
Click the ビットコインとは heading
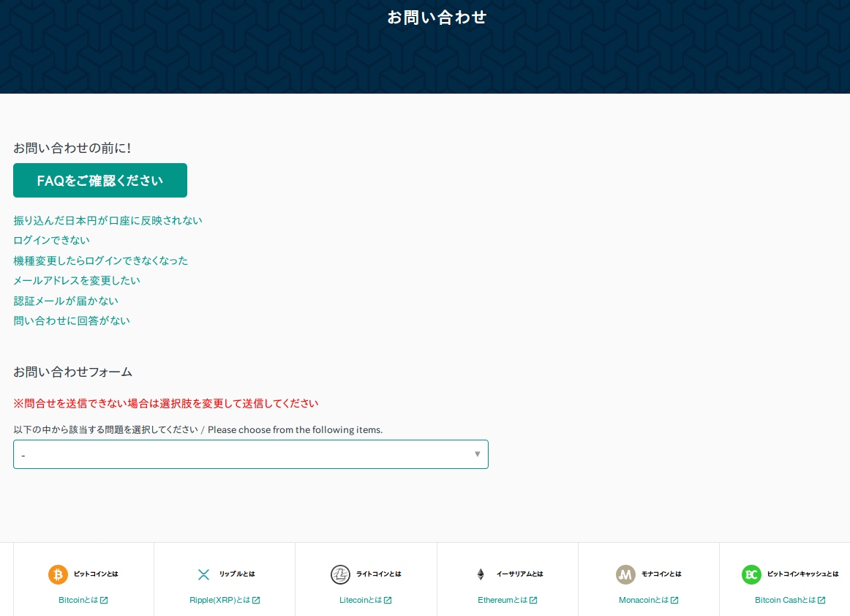[x=96, y=574]
